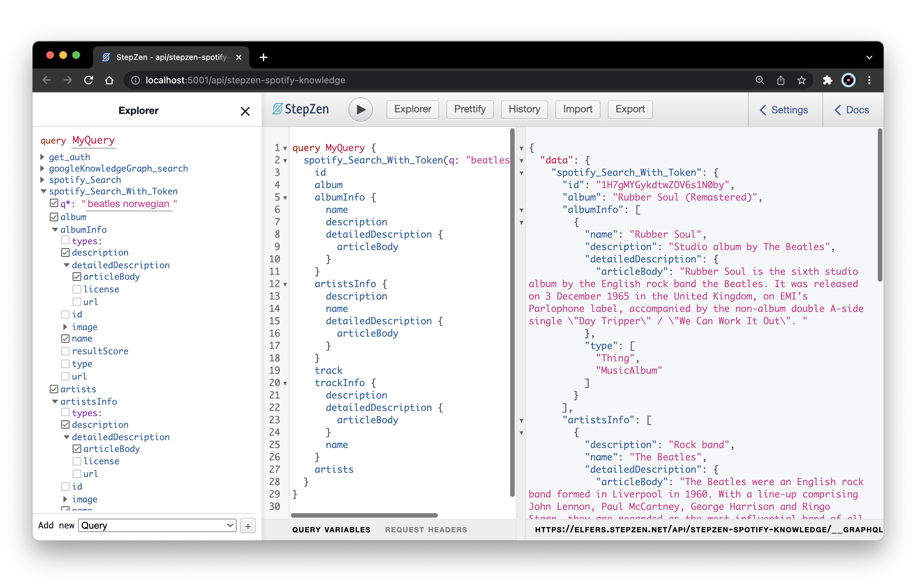Open the Chrome three-dot menu

(x=869, y=80)
